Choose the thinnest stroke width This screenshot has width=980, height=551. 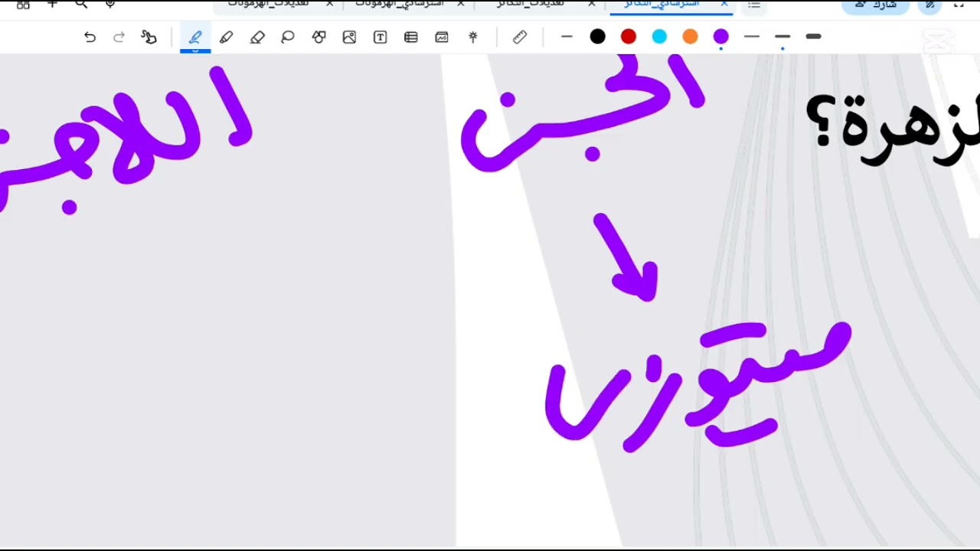[752, 37]
